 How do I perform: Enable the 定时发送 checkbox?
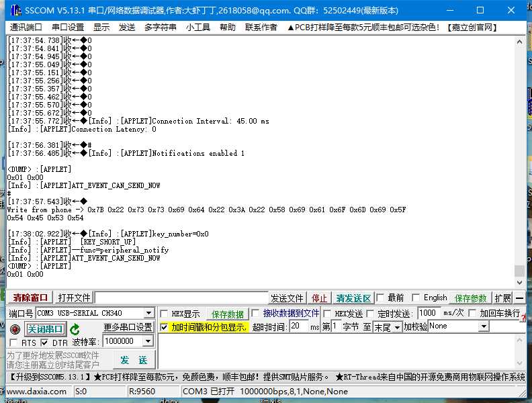click(x=370, y=314)
